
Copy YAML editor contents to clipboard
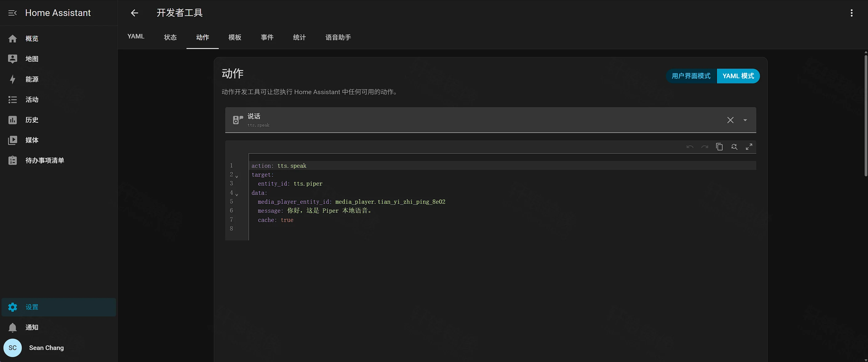pyautogui.click(x=719, y=147)
